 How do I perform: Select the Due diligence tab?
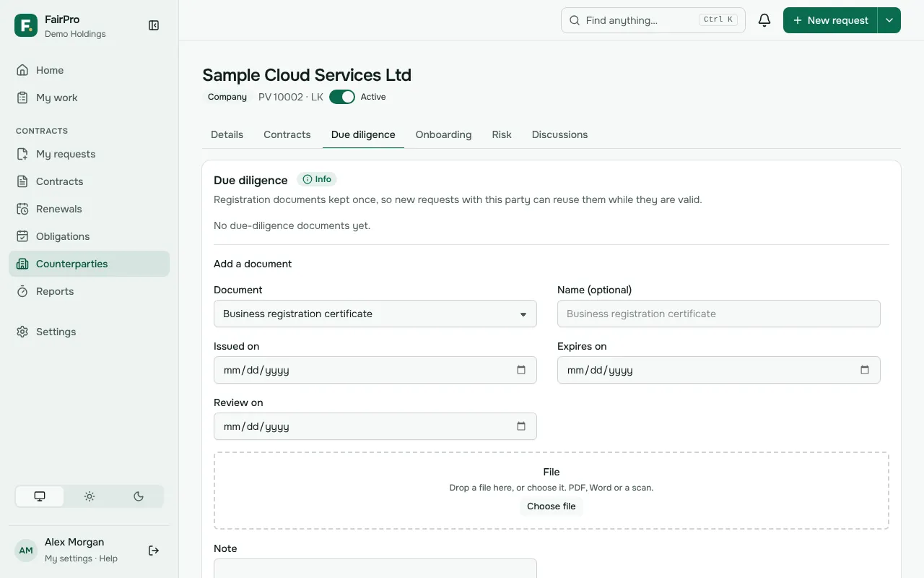point(363,134)
